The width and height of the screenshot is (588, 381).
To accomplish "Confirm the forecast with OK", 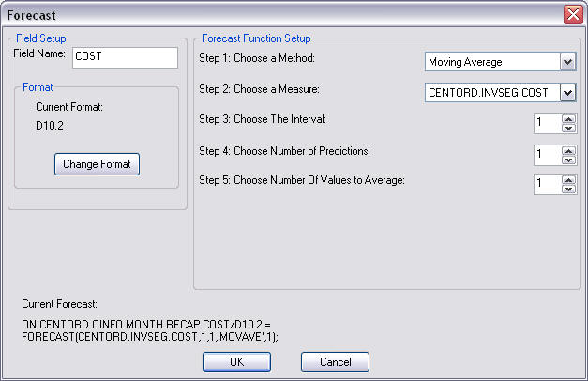I will (236, 362).
